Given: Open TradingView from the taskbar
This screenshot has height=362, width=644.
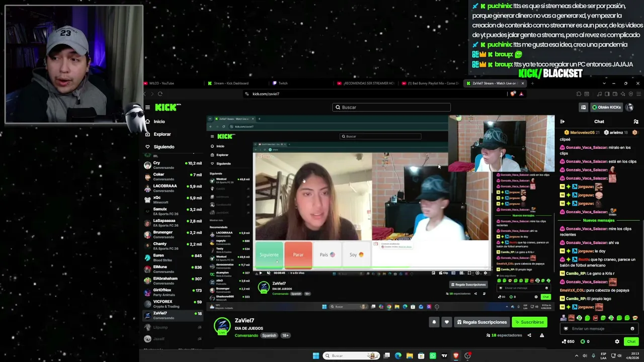Looking at the screenshot, I should click(444, 356).
